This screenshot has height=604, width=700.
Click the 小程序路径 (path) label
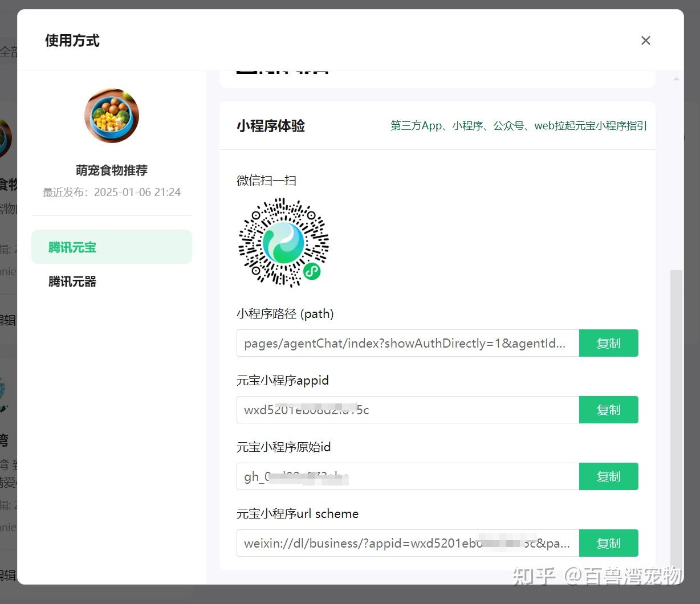[x=285, y=313]
